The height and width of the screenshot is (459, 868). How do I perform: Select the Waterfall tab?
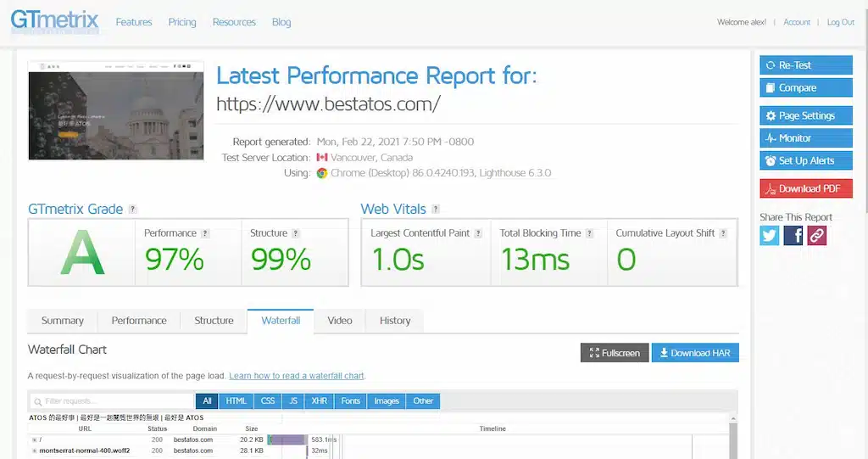click(281, 321)
